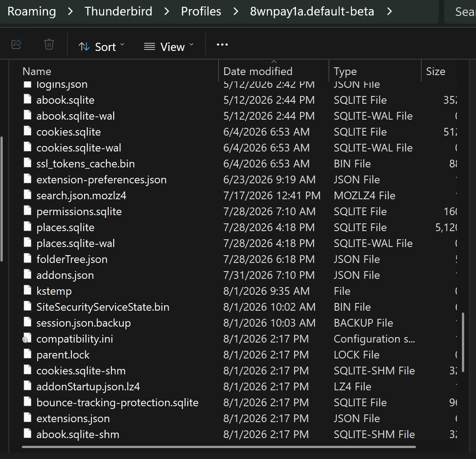Viewport: 476px width, 459px height.
Task: Click the file name parent.lock
Action: tap(63, 355)
